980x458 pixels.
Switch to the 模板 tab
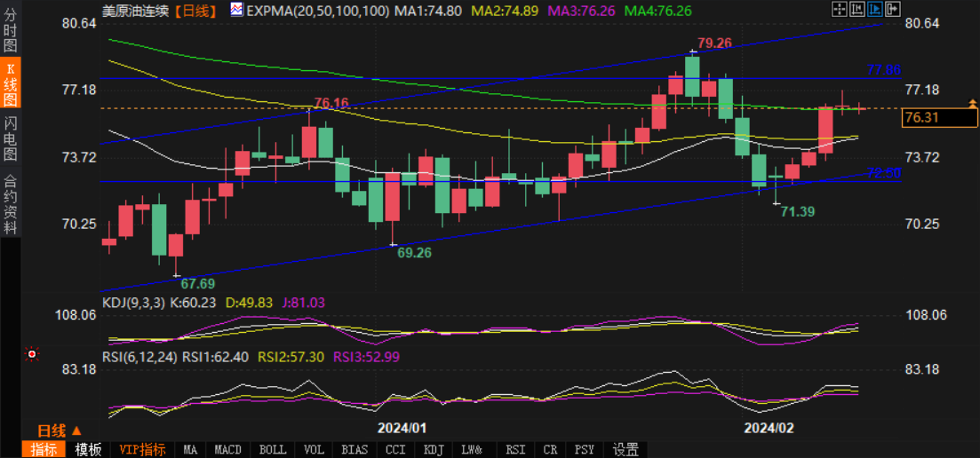88,449
